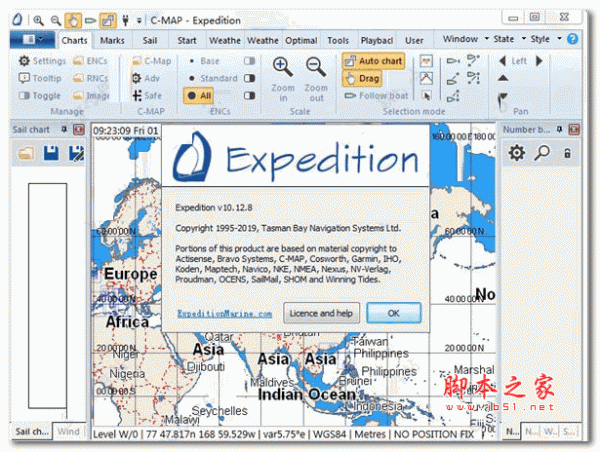
Task: Toggle auto chart icon in quick access toolbar
Action: [108, 20]
